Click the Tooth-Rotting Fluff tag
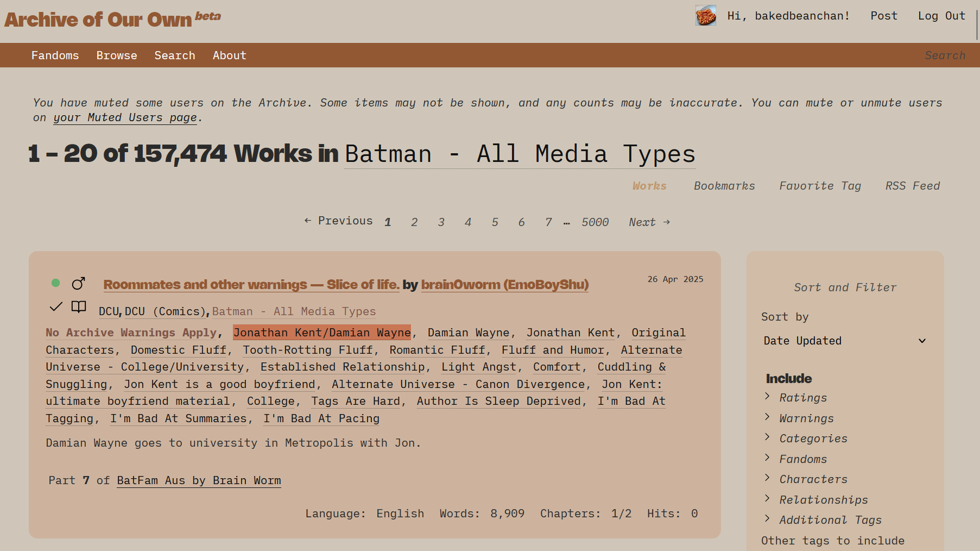This screenshot has height=551, width=980. [308, 350]
